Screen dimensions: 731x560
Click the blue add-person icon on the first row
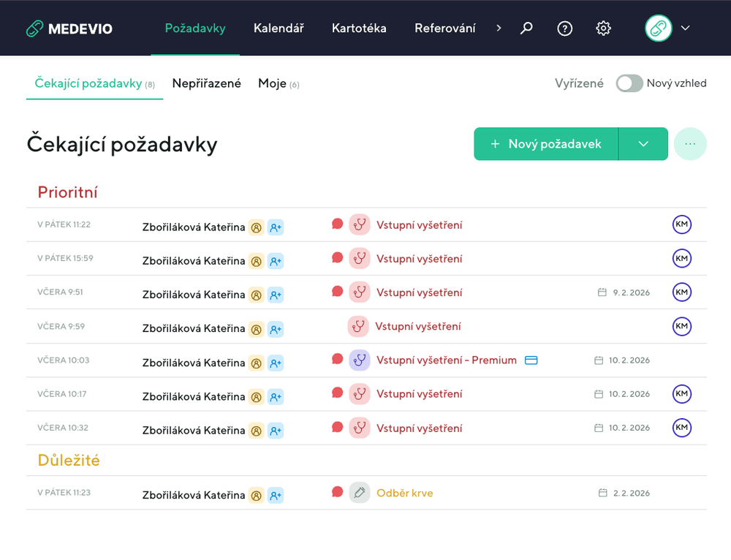click(276, 227)
